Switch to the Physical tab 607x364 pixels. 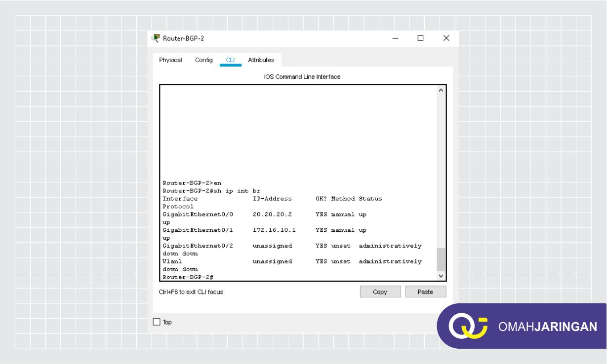[x=170, y=60]
